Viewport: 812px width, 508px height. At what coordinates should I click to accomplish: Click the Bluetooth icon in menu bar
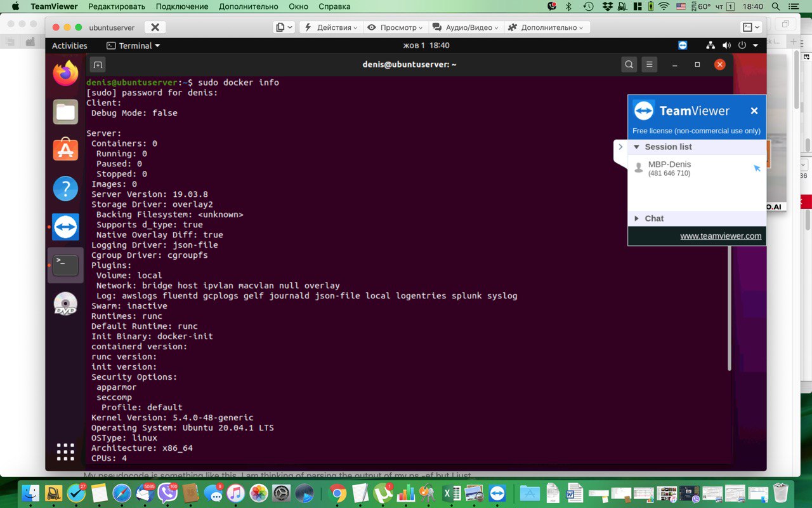point(568,6)
